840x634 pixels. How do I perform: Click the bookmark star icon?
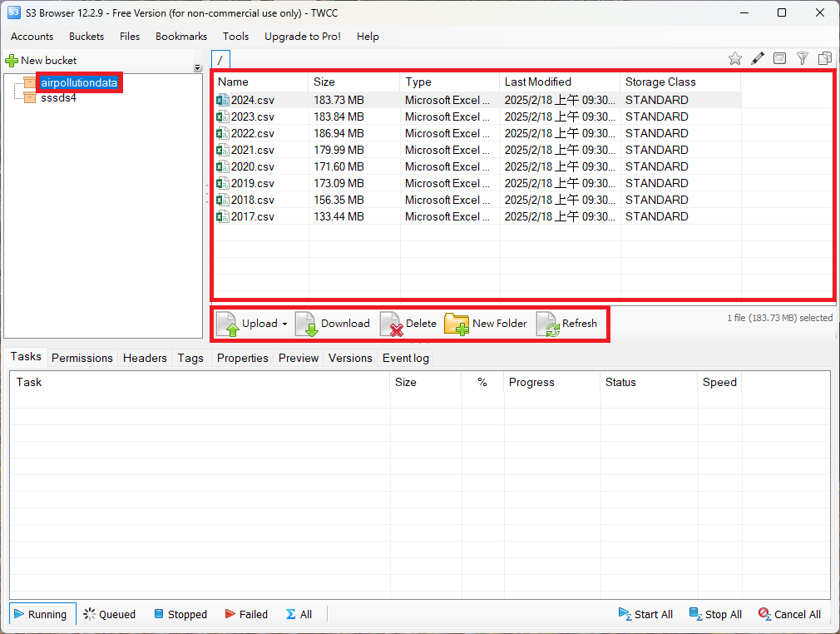pyautogui.click(x=735, y=58)
